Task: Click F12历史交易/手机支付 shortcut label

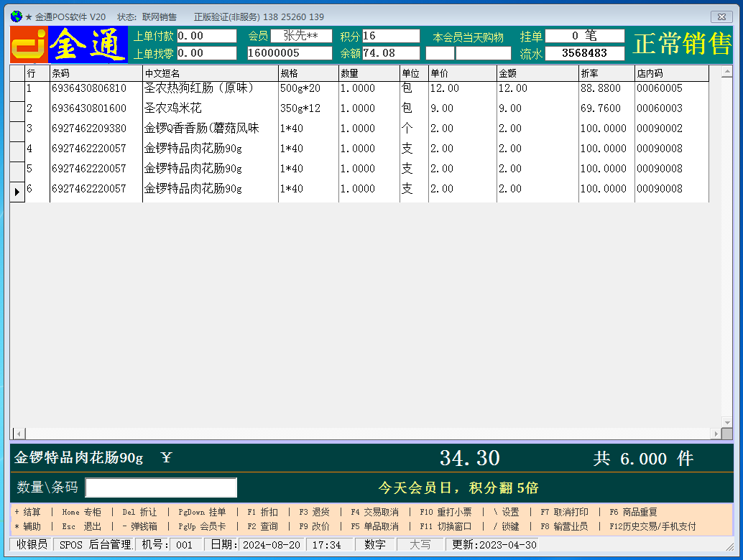Action: [652, 526]
